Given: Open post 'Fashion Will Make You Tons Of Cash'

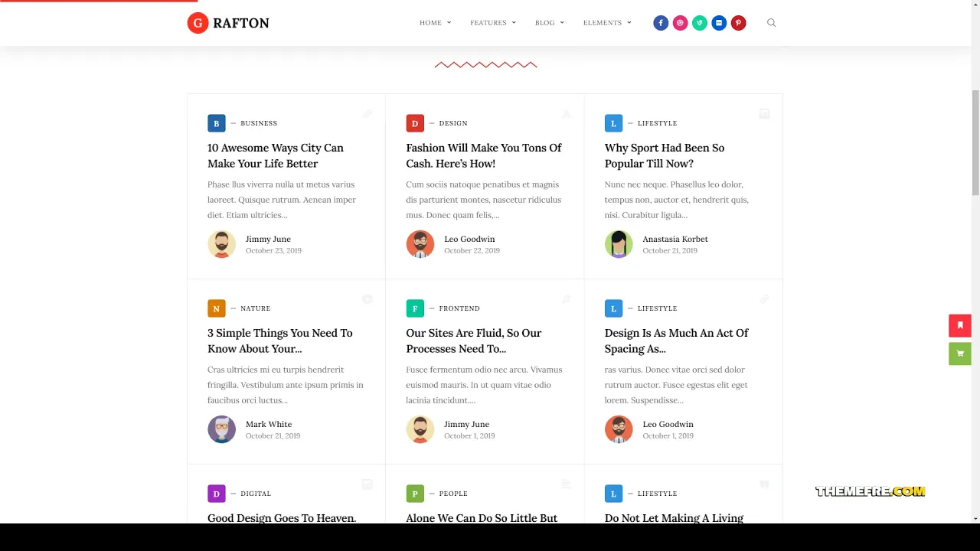Looking at the screenshot, I should 484,155.
